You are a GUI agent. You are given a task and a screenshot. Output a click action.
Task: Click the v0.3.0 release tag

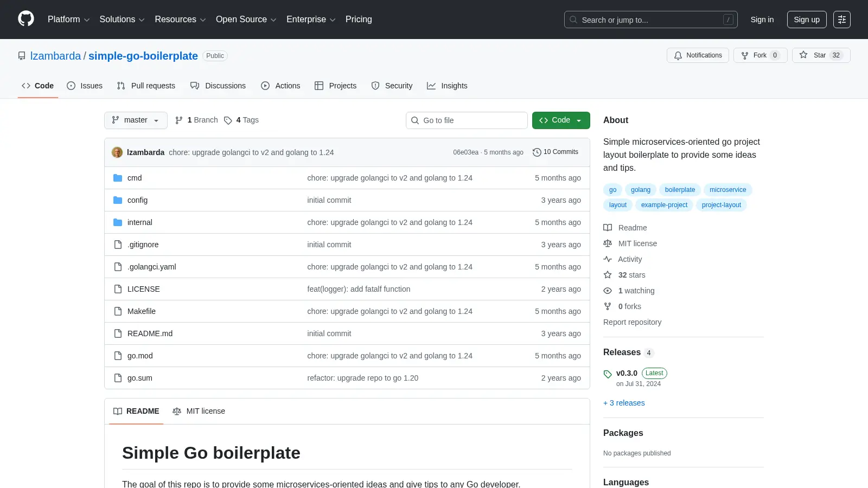[x=627, y=373]
